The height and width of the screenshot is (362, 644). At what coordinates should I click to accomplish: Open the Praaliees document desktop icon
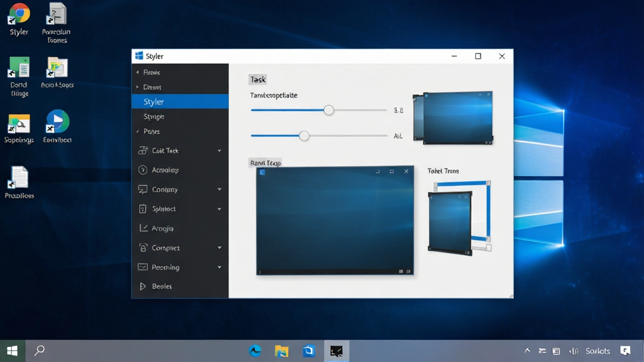tap(19, 178)
